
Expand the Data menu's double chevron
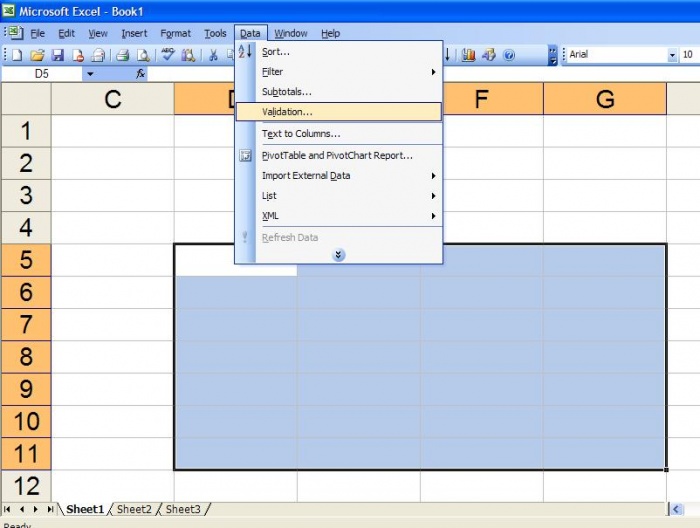pos(338,255)
